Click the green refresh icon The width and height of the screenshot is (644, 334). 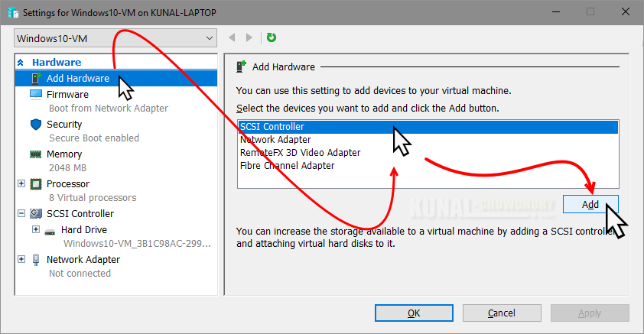[x=271, y=37]
